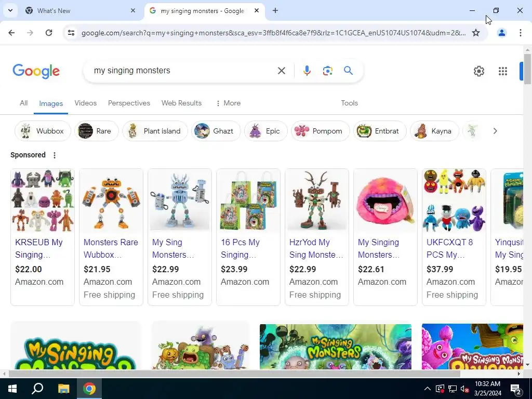Click the $22.99 My Sing Monsters listing
Viewport: 532px width, 399px height.
click(x=179, y=237)
